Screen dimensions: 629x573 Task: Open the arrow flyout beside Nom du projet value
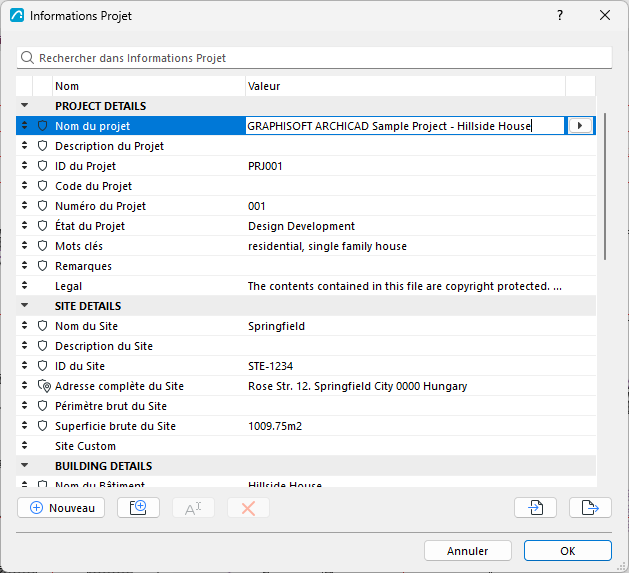coord(580,126)
